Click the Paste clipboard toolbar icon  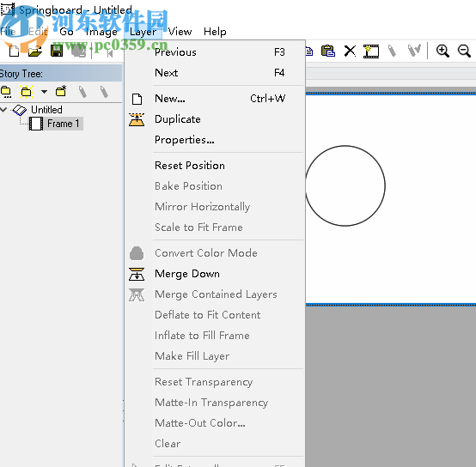[x=328, y=51]
